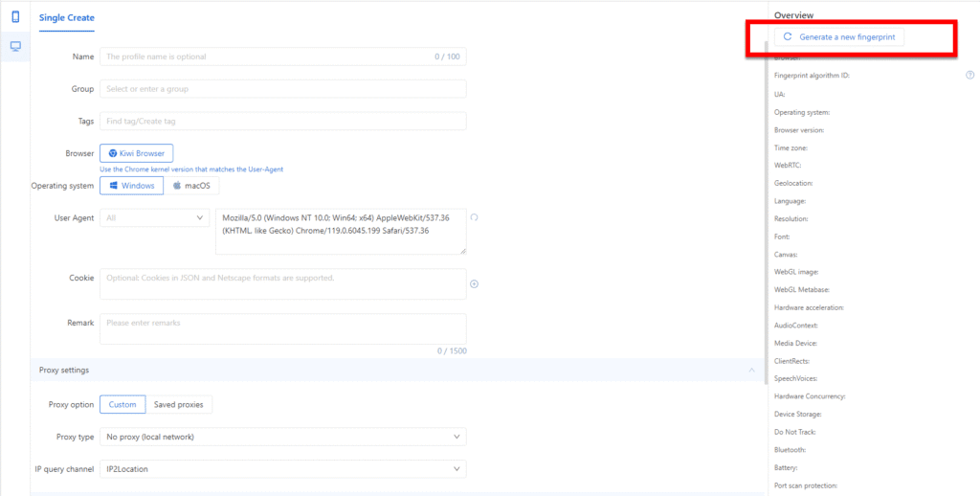
Task: Open Fingerprint algorithm ID help icon
Action: [970, 75]
